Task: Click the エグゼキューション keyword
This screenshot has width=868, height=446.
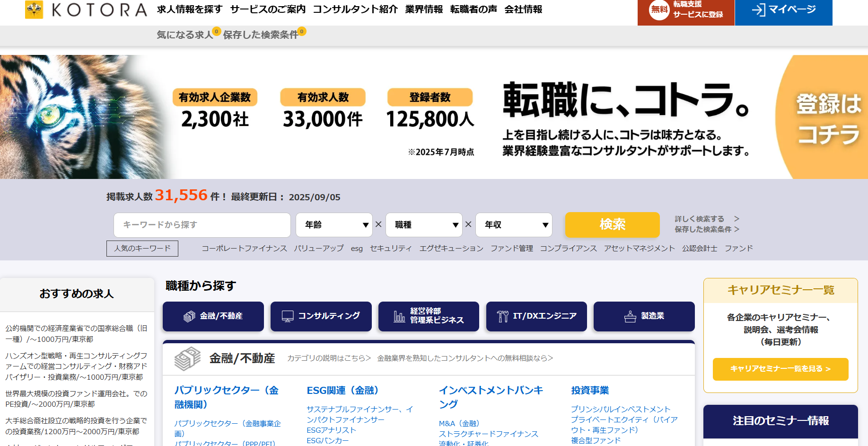Action: point(451,248)
